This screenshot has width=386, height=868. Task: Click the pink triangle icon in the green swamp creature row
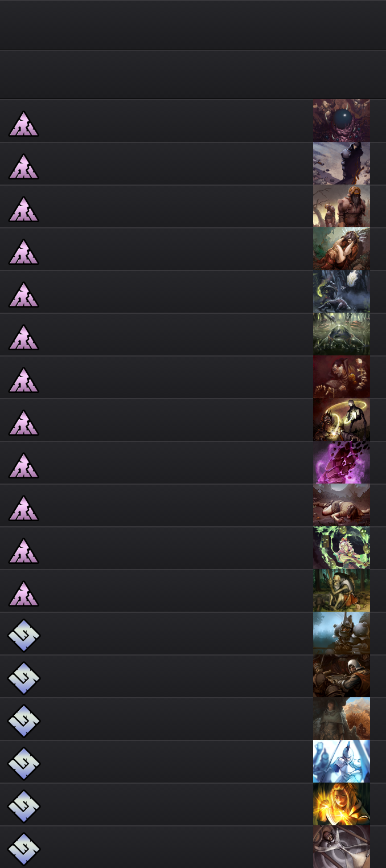pyautogui.click(x=23, y=337)
